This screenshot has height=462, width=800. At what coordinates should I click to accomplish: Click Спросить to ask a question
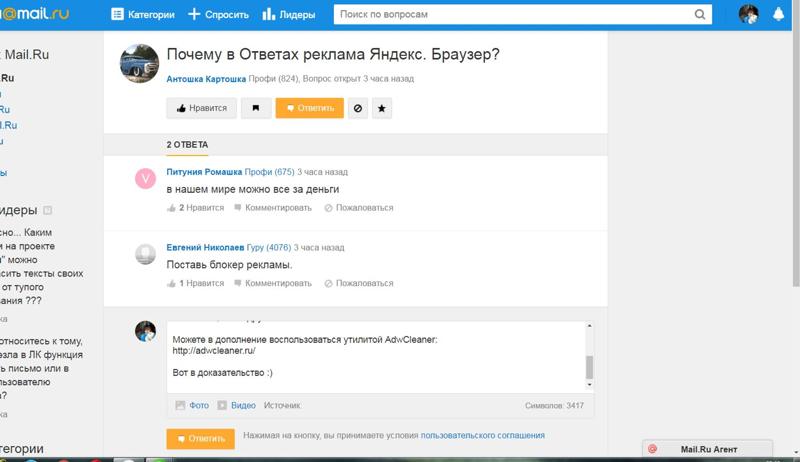coord(218,15)
